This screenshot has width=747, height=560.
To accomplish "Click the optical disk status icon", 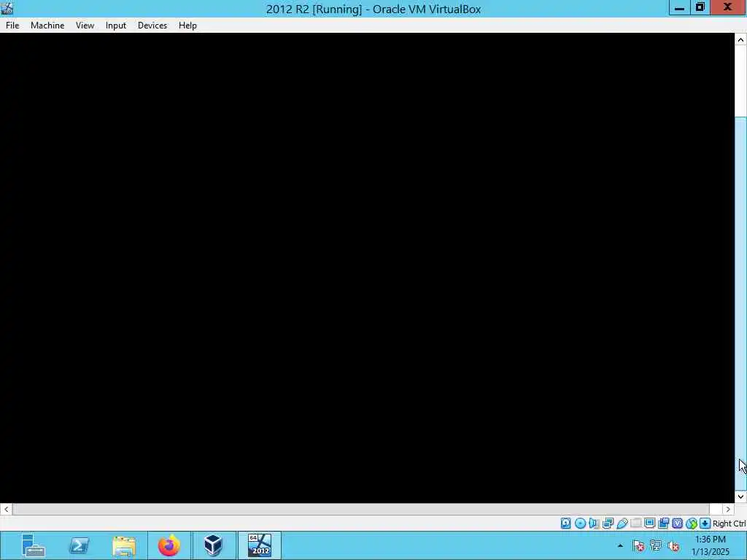I will [580, 524].
